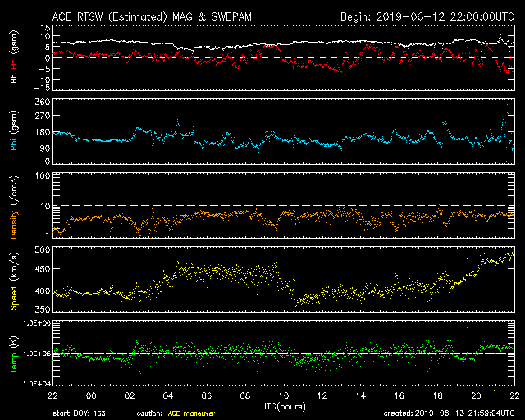Click the 360 value on Phi axis
The height and width of the screenshot is (420, 525).
pyautogui.click(x=43, y=102)
